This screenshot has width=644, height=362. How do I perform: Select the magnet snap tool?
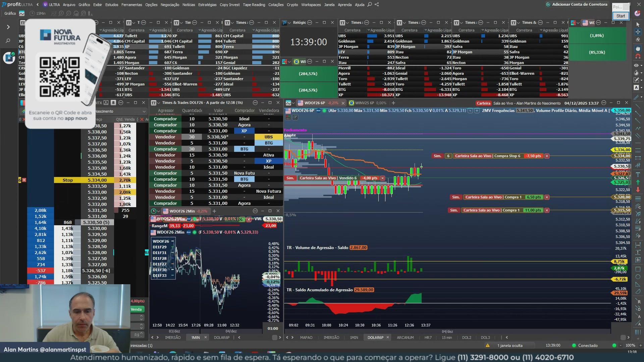pos(638,56)
